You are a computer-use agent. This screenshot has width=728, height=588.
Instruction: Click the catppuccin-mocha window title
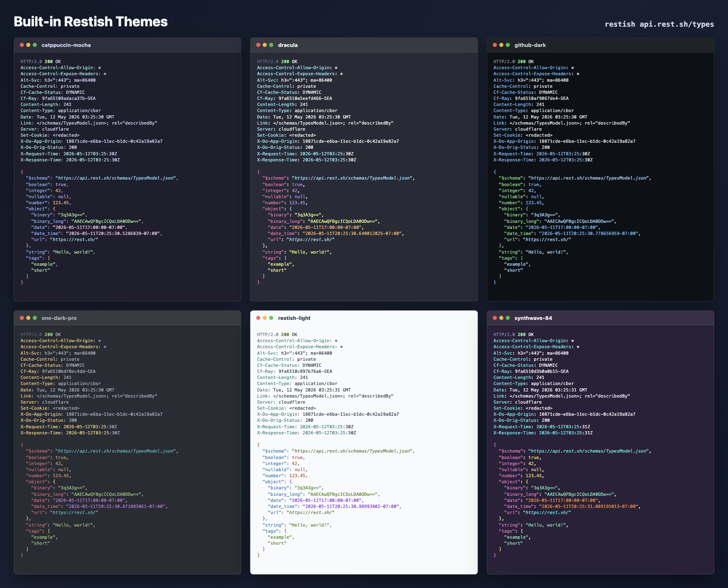click(x=66, y=45)
